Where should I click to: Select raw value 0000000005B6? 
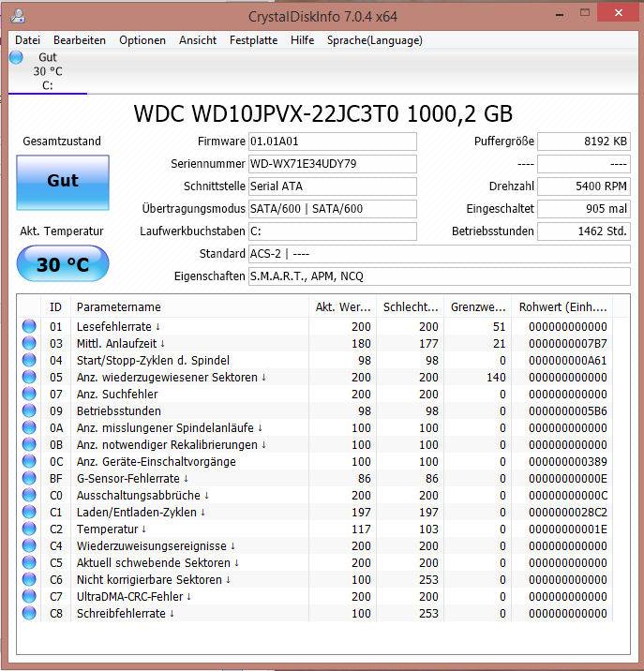(568, 410)
